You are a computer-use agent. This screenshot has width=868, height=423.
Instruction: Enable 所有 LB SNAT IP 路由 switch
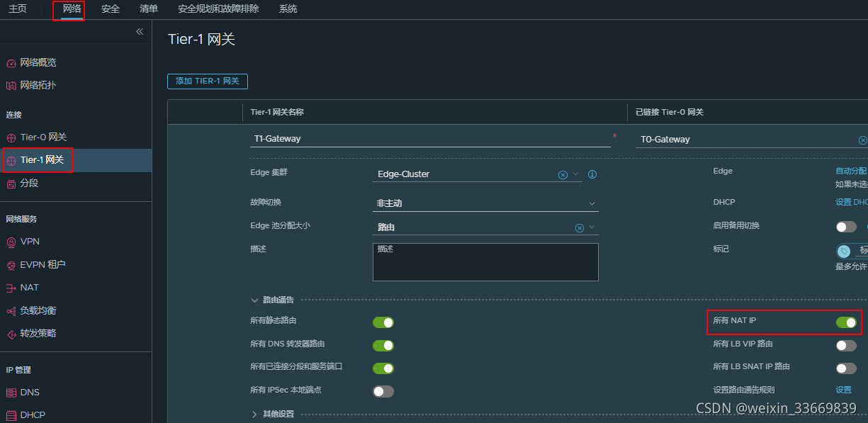[846, 368]
